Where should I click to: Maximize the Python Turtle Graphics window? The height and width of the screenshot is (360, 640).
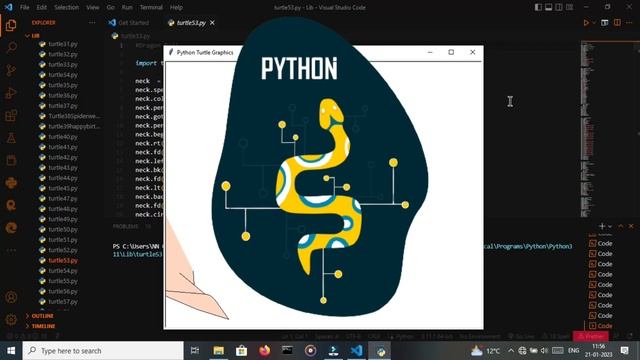coord(451,52)
